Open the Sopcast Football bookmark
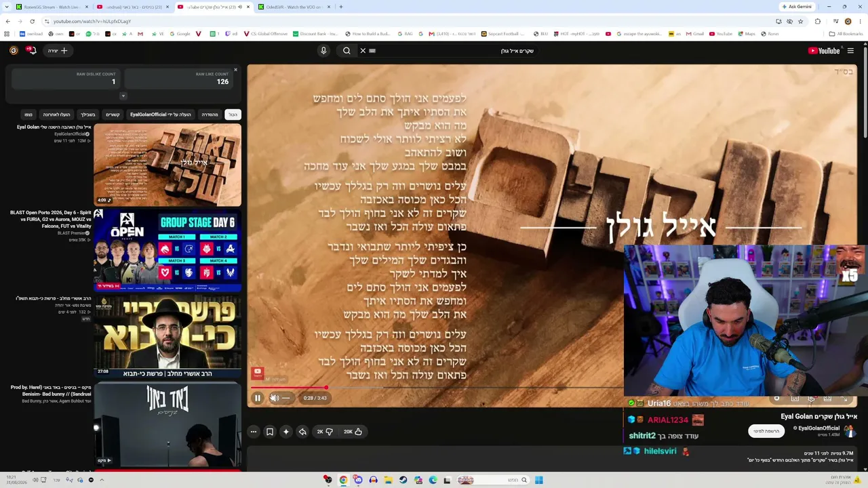The height and width of the screenshot is (488, 868). click(x=503, y=34)
